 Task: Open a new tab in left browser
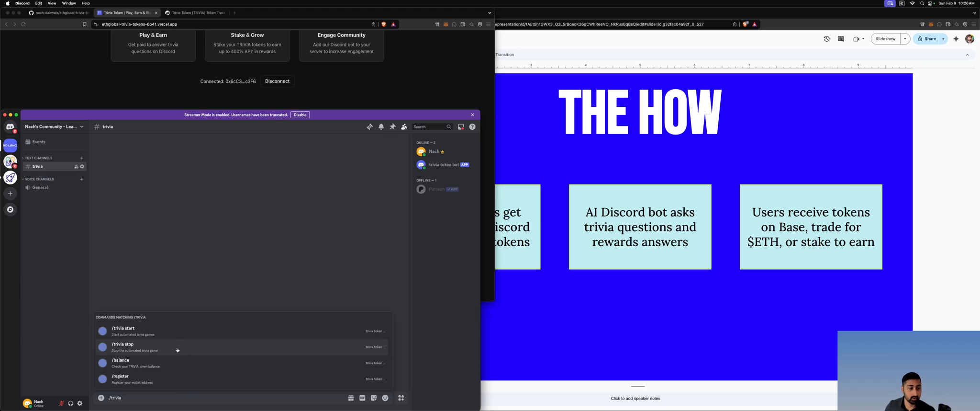(235, 13)
